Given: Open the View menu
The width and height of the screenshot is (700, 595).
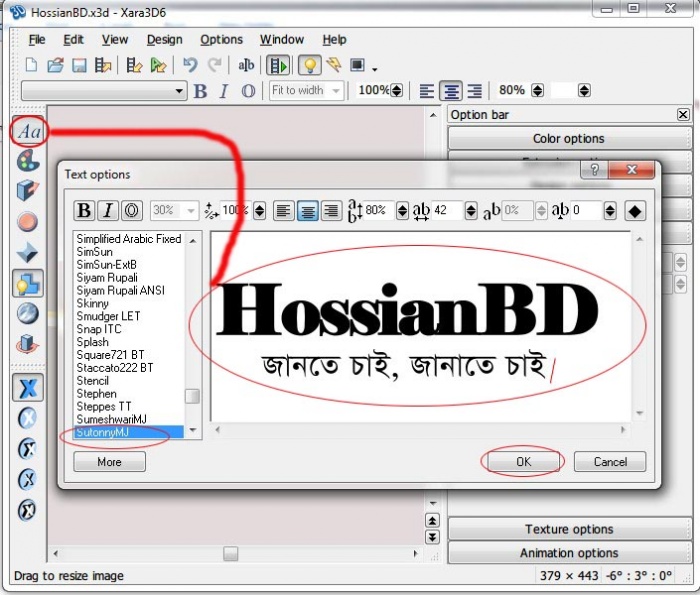Looking at the screenshot, I should pyautogui.click(x=115, y=40).
